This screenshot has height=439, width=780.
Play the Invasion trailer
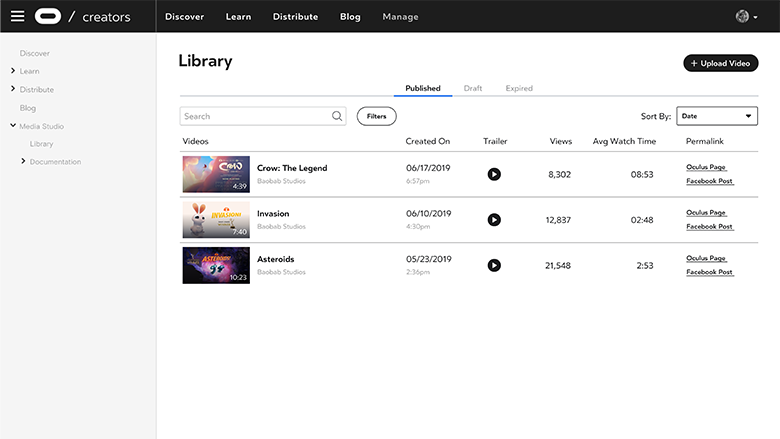(x=494, y=220)
